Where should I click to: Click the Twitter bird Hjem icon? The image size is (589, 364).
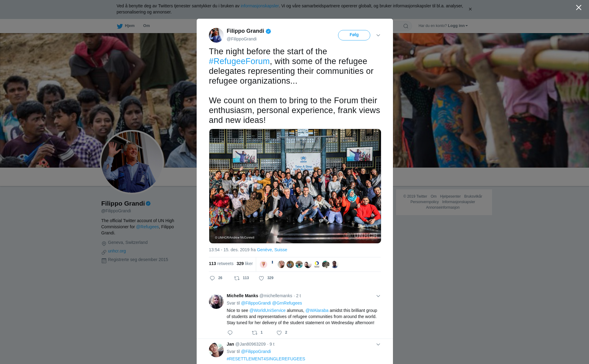coord(120,26)
